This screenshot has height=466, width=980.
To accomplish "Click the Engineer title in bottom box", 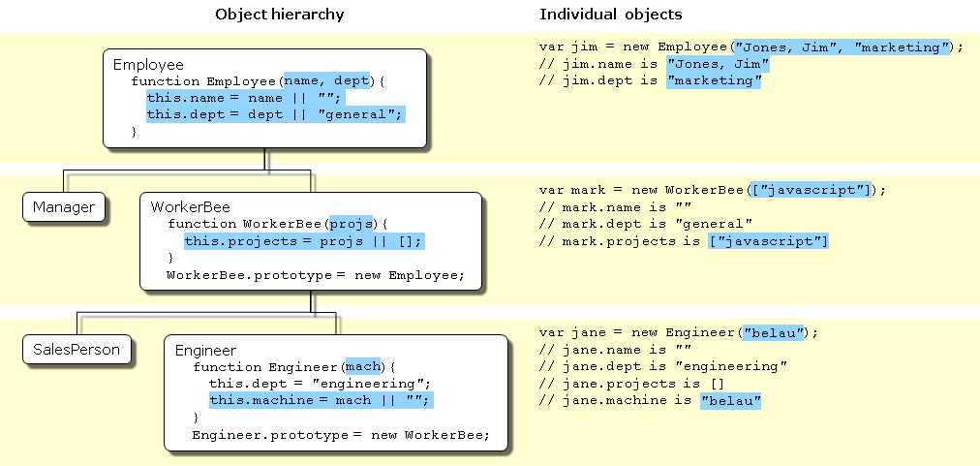I will coord(205,350).
